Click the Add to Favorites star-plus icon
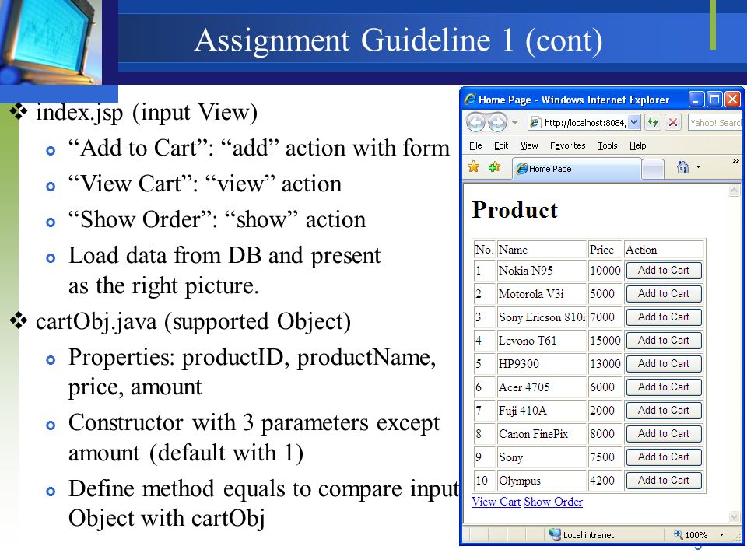The height and width of the screenshot is (560, 747). pos(495,166)
